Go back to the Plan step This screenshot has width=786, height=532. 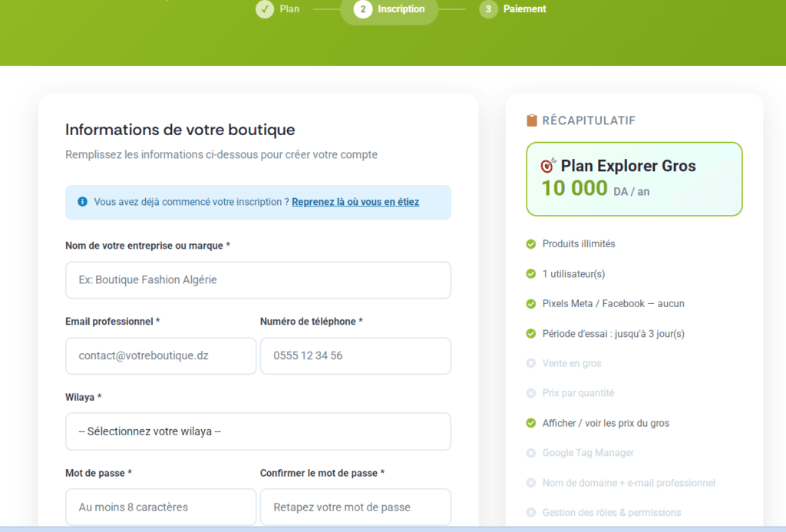(x=278, y=9)
